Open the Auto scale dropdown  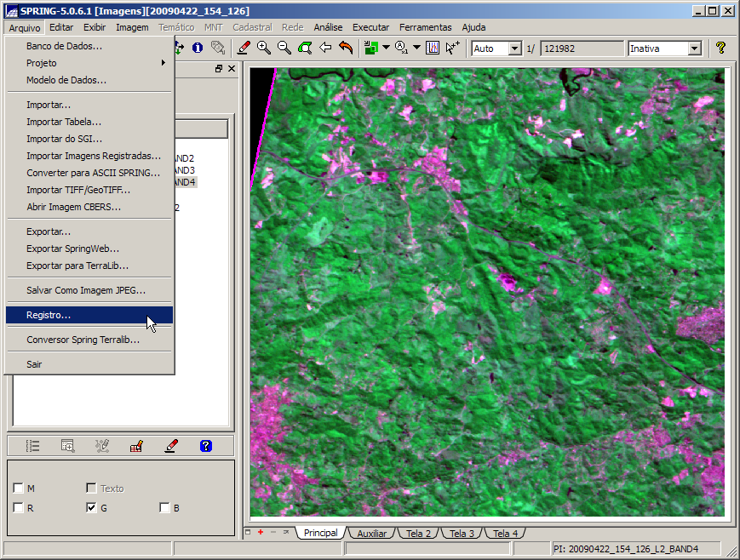click(x=514, y=49)
